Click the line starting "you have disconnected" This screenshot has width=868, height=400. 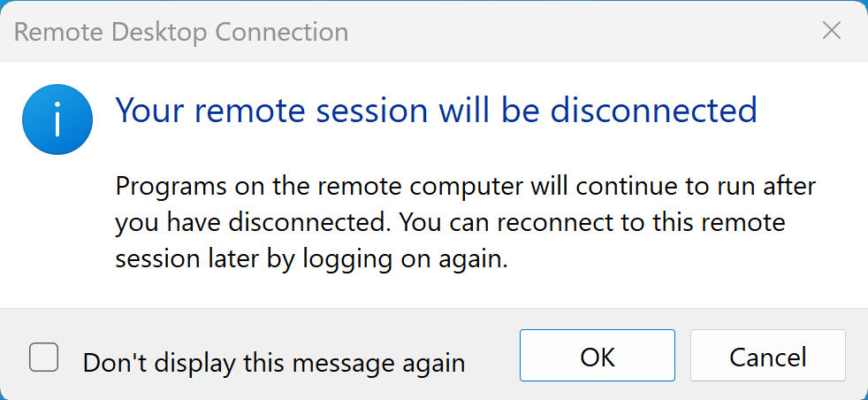[450, 223]
